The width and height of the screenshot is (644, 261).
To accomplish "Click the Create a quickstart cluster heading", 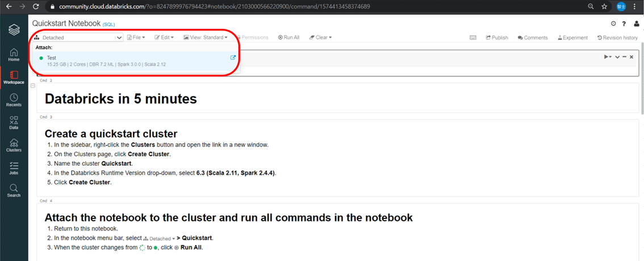I will tap(111, 134).
